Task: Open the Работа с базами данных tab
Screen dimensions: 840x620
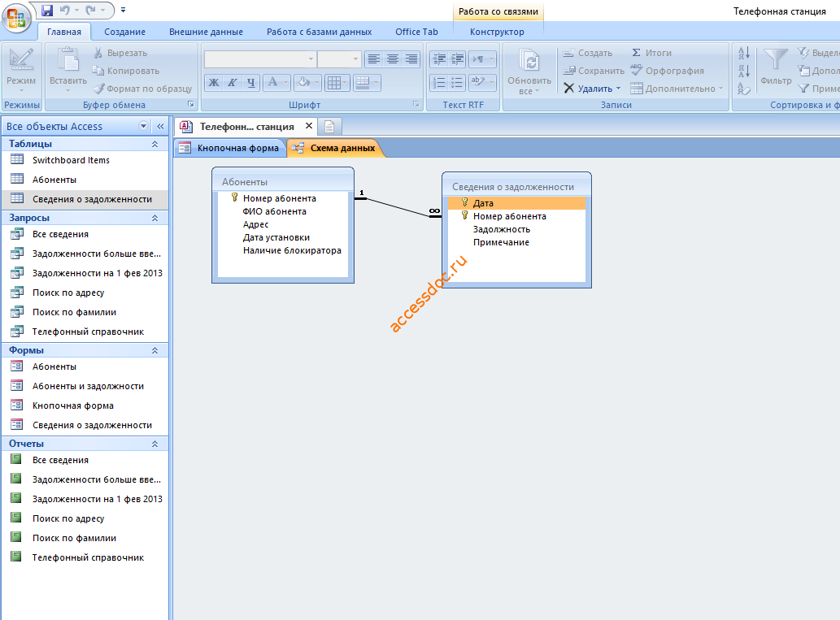Action: click(x=320, y=32)
